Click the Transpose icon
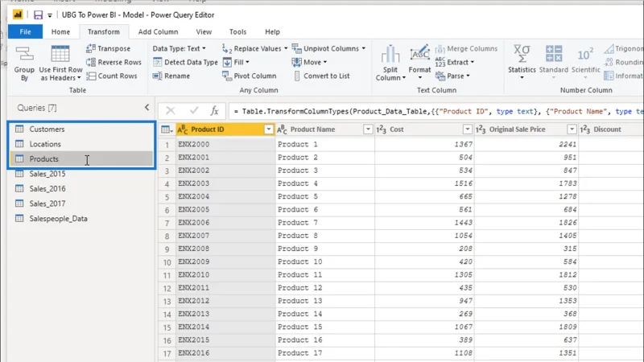 pyautogui.click(x=91, y=48)
